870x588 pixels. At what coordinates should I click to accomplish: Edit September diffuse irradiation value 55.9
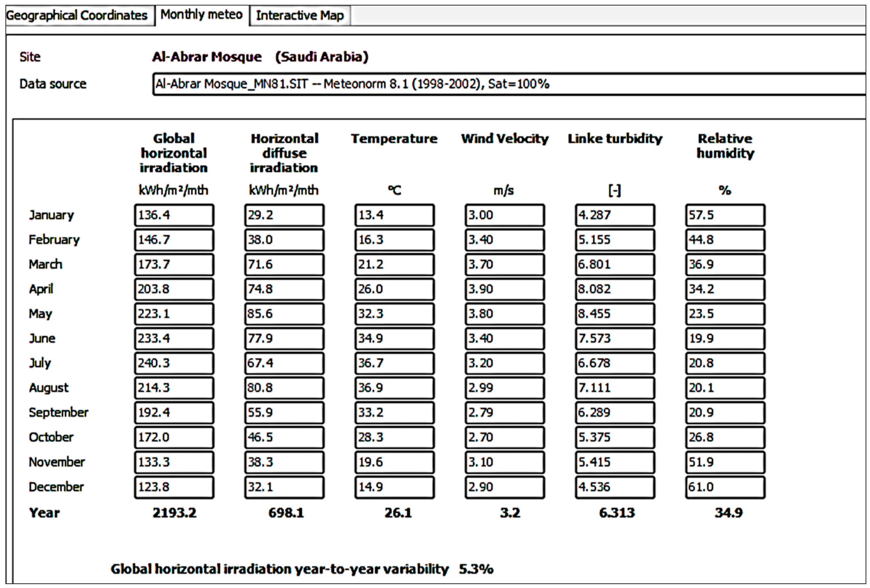[x=284, y=413]
